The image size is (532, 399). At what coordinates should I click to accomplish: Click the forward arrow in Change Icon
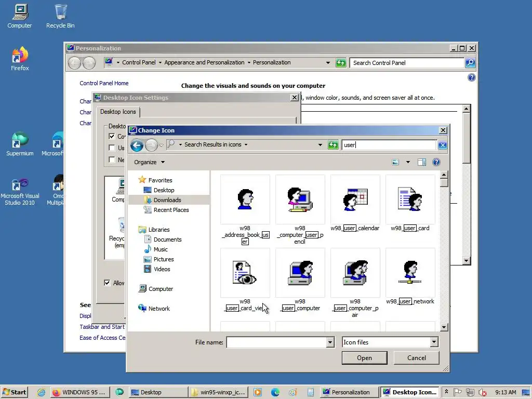151,145
